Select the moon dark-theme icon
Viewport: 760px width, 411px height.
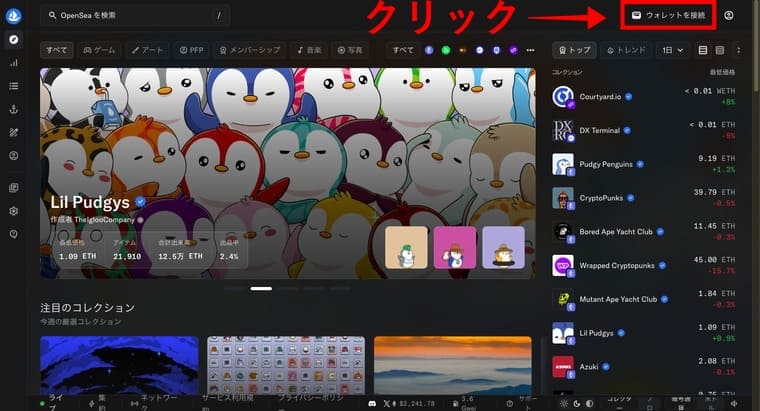[x=577, y=403]
